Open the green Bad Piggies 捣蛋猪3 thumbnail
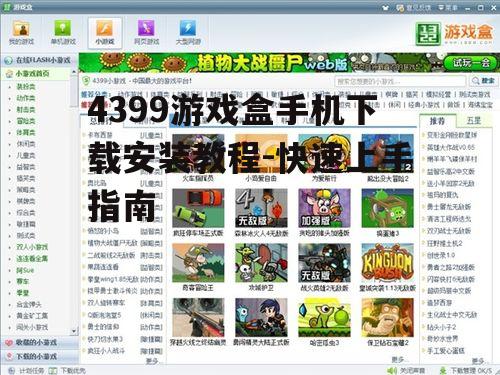Screen dimensions: 500x375 click(x=387, y=208)
